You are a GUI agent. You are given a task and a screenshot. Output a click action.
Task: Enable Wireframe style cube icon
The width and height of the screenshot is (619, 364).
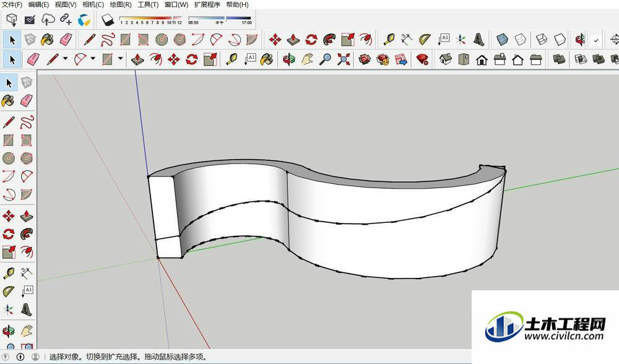pyautogui.click(x=542, y=40)
